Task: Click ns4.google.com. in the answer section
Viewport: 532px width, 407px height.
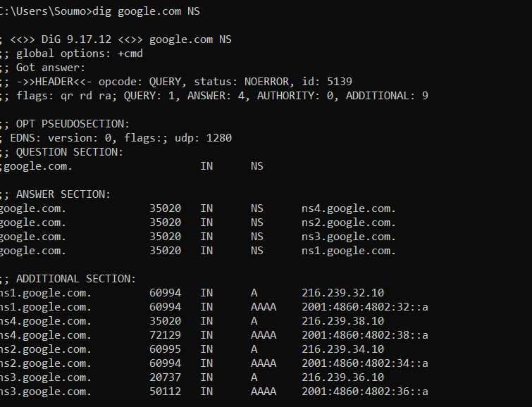Action: [349, 208]
